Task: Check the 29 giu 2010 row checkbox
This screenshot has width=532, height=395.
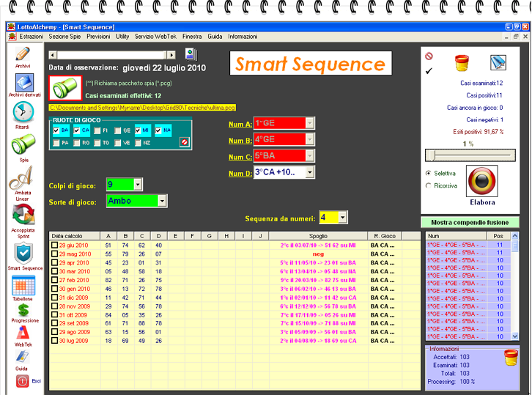Action: pos(54,245)
